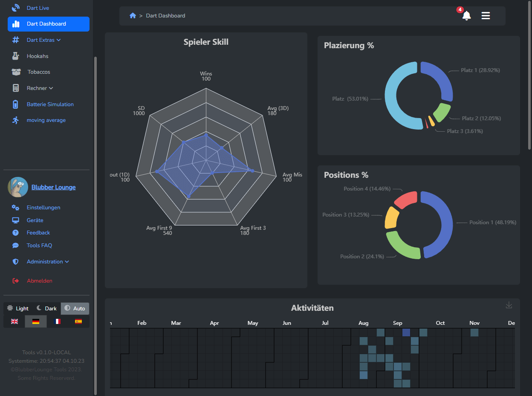
Task: Click the home icon in breadcrumb
Action: click(133, 16)
